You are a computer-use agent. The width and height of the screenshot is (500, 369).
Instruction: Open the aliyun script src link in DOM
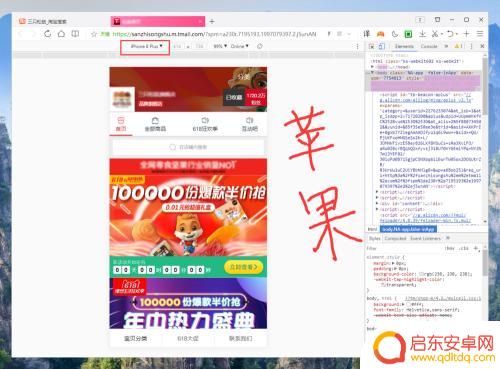coord(426,100)
